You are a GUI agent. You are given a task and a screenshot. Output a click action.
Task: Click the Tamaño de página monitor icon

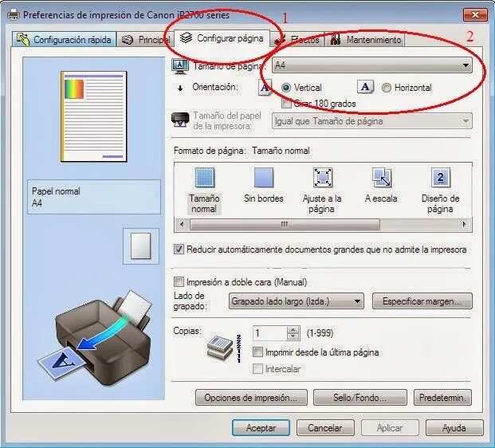pyautogui.click(x=180, y=66)
